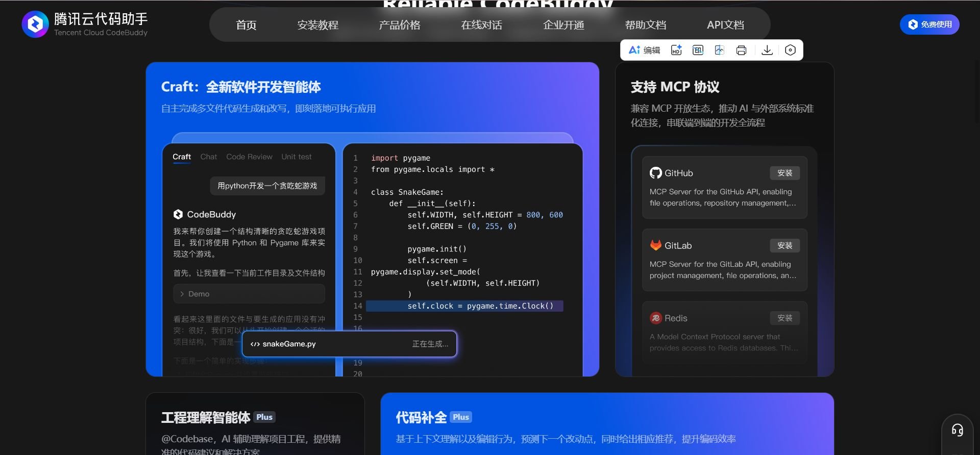Open the headset customer support icon

[957, 431]
